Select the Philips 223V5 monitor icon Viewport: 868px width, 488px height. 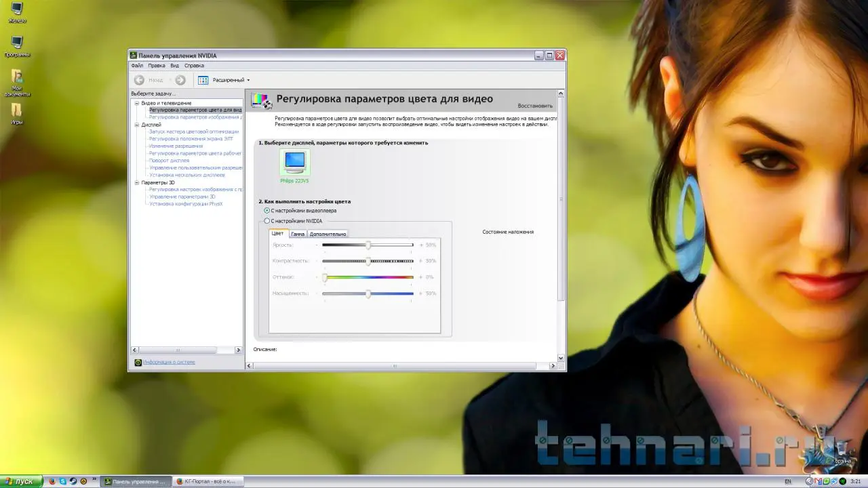tap(295, 163)
